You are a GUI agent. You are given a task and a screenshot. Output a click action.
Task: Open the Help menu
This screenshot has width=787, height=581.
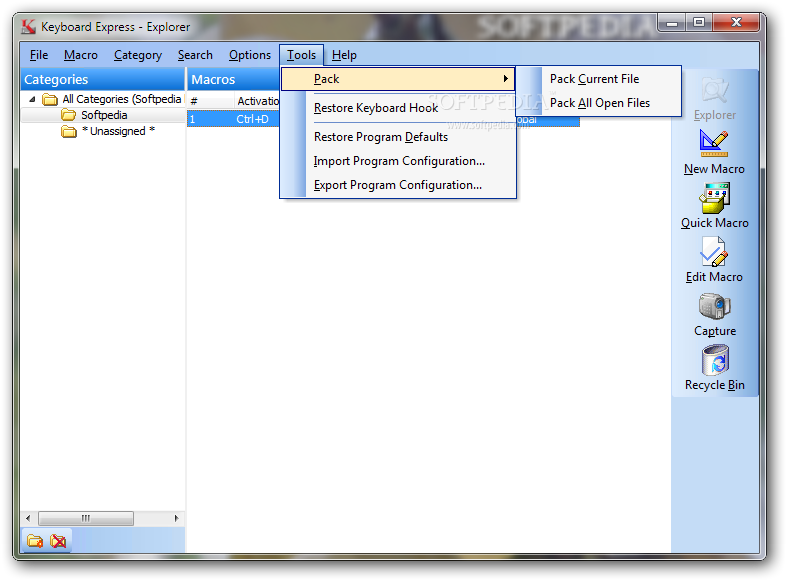point(344,55)
